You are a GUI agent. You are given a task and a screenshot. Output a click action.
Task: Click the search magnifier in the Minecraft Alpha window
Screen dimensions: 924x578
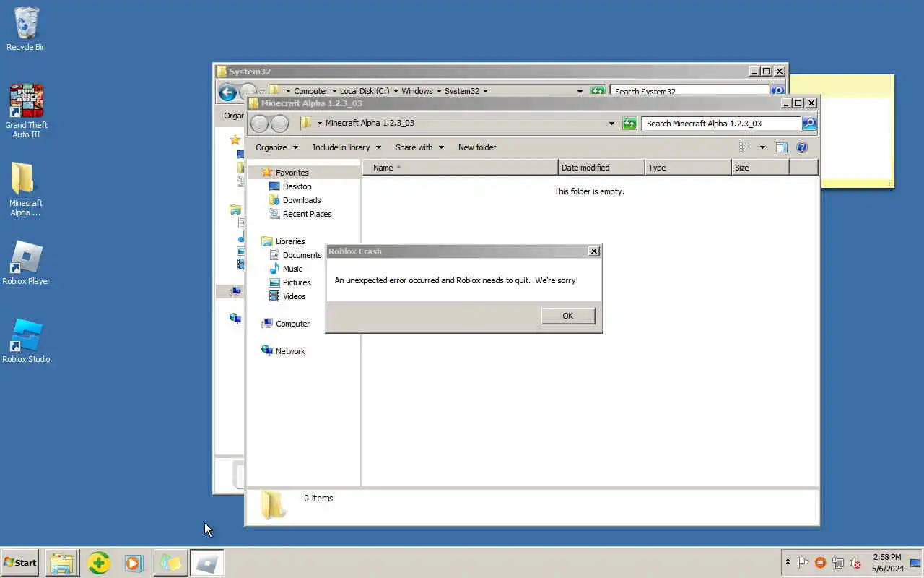pos(809,124)
